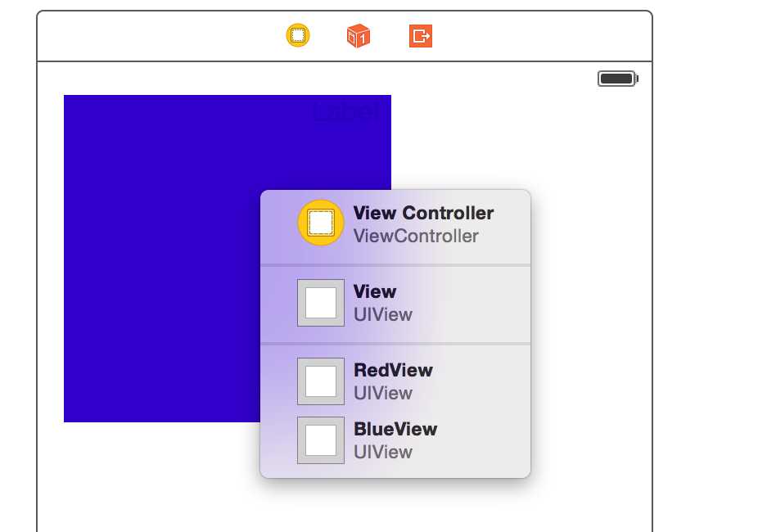Viewport: 758px width, 532px height.
Task: Click the battery indicator in the status bar
Action: pos(618,79)
